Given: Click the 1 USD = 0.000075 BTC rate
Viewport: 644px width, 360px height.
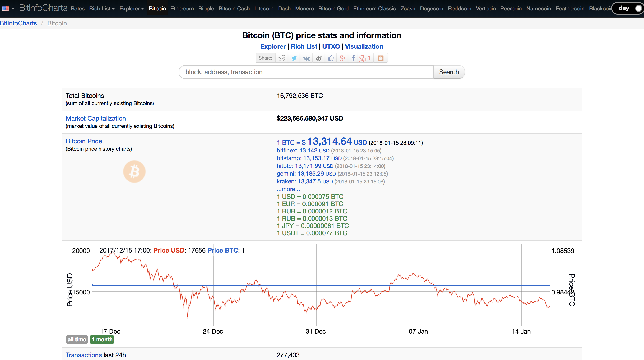Looking at the screenshot, I should 310,197.
